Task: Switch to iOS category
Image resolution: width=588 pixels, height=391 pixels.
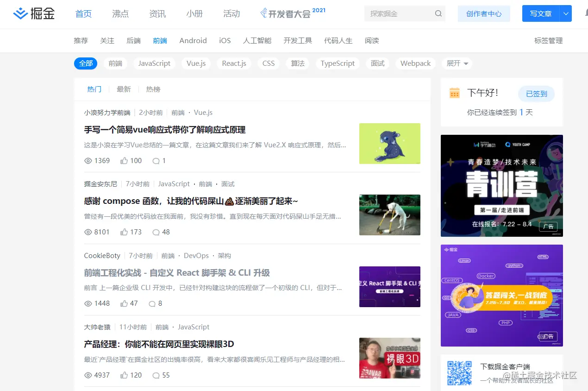Action: [x=225, y=41]
